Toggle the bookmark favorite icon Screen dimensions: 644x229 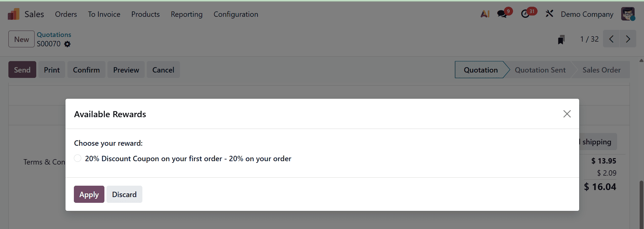point(561,39)
